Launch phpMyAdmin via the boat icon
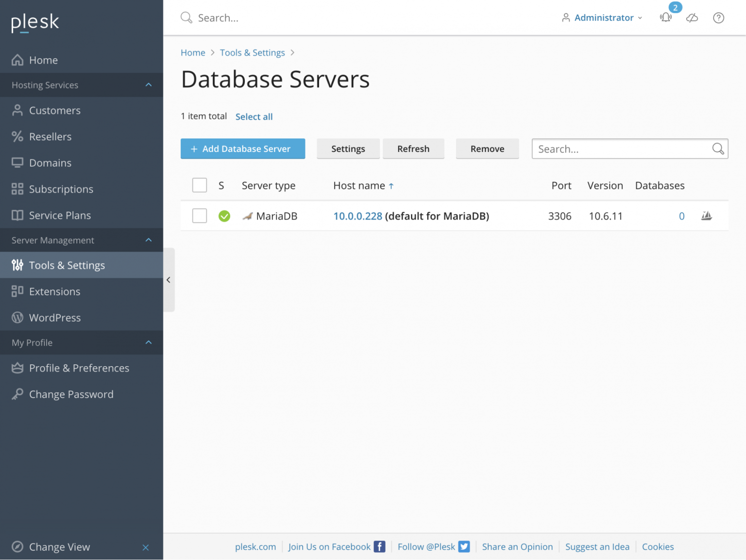The height and width of the screenshot is (560, 746). [x=707, y=216]
